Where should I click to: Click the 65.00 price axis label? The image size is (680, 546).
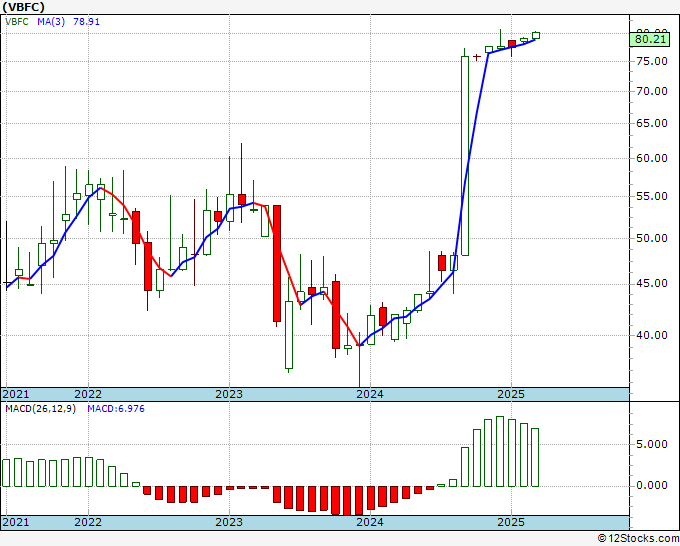pyautogui.click(x=652, y=123)
